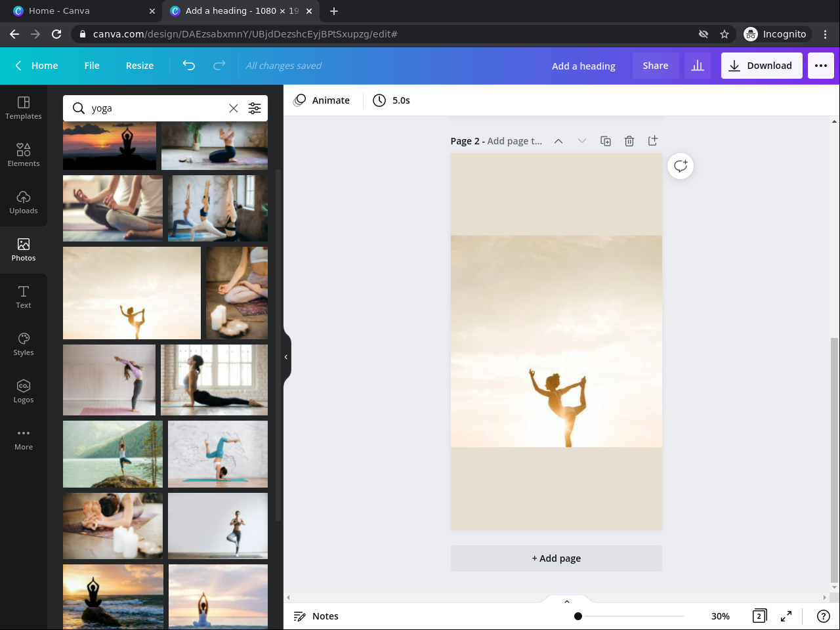Edit the design title 'Add a heading'

coord(583,66)
